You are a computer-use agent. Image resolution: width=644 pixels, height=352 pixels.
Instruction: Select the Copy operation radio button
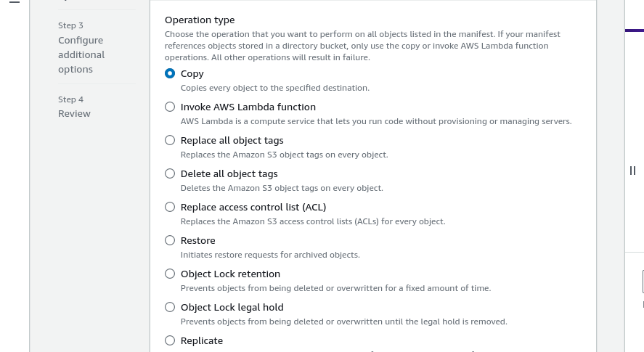[170, 73]
